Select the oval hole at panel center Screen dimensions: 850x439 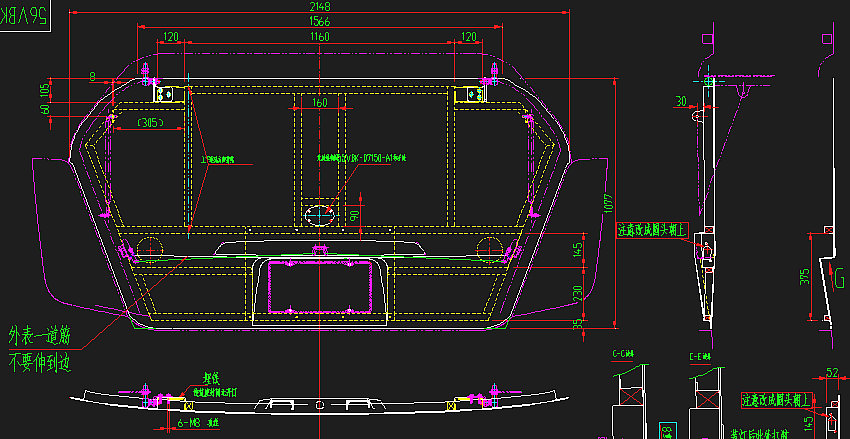[321, 213]
